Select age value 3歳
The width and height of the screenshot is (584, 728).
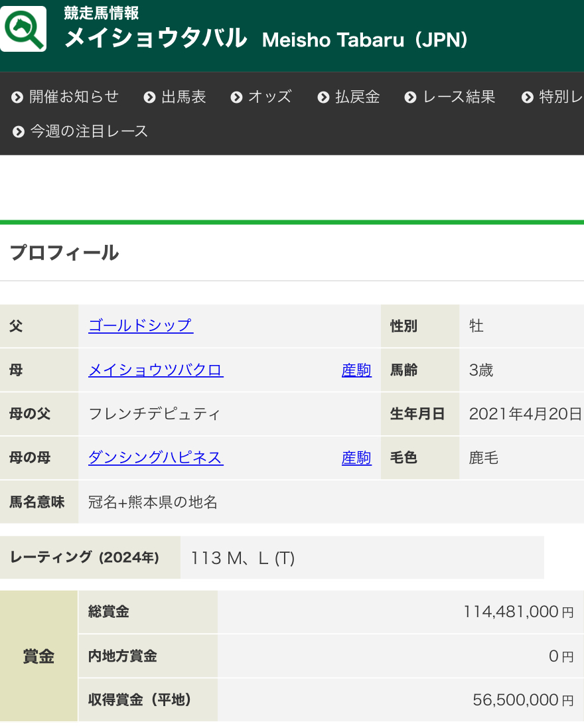481,370
